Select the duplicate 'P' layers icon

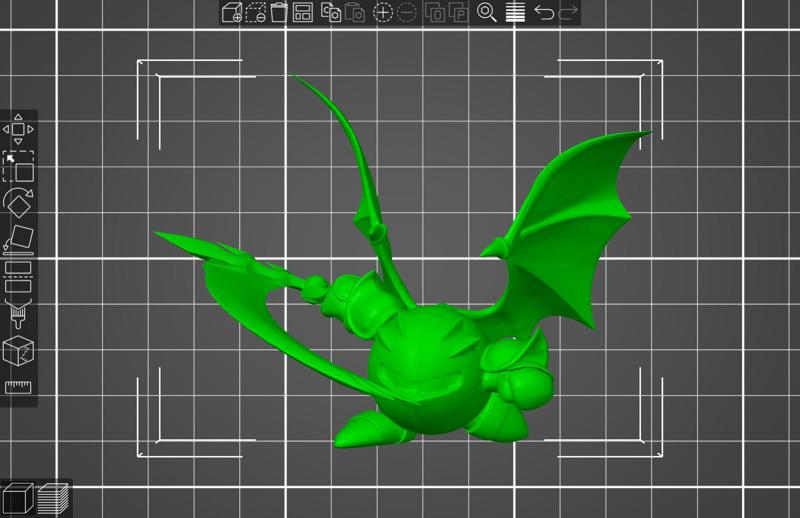pos(458,12)
